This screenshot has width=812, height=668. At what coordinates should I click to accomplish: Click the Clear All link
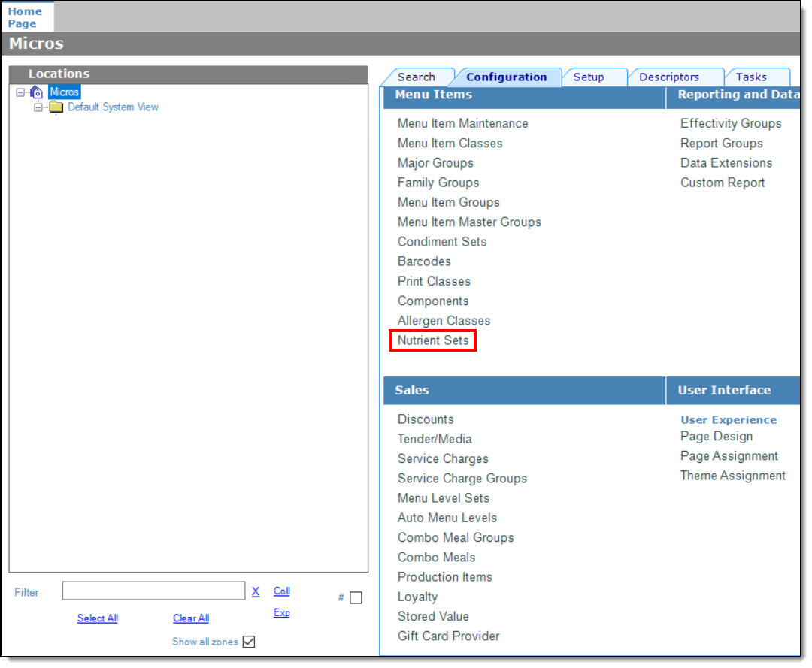point(191,618)
